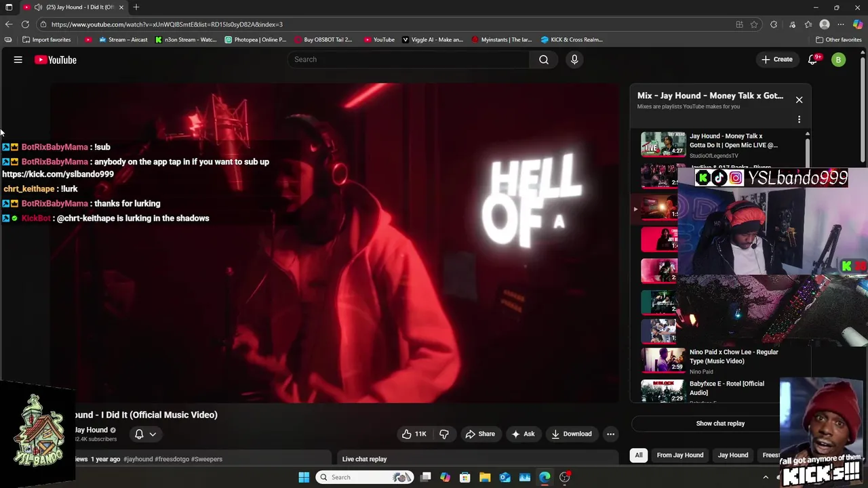Click the YouTube search magnifier button
The height and width of the screenshot is (488, 868).
click(544, 60)
